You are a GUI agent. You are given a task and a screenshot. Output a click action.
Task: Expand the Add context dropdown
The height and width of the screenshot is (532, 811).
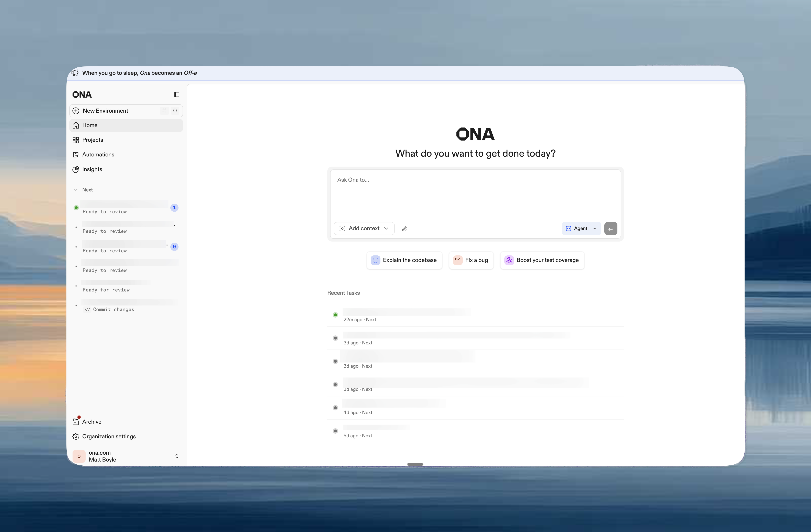(x=364, y=228)
